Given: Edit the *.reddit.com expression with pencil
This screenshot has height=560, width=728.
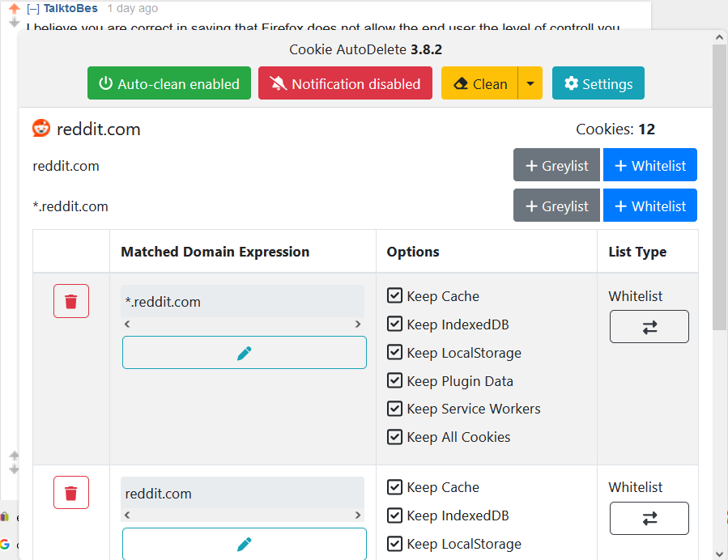Looking at the screenshot, I should click(x=245, y=353).
